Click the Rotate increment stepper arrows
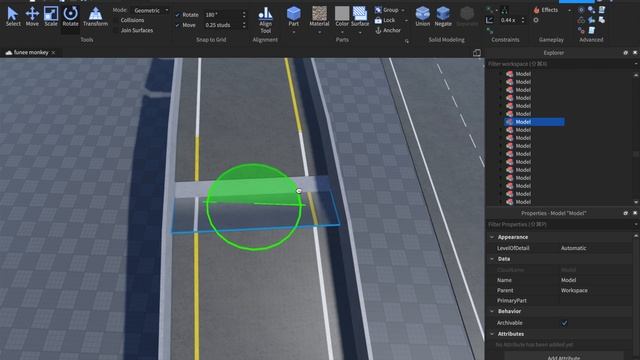 click(244, 15)
